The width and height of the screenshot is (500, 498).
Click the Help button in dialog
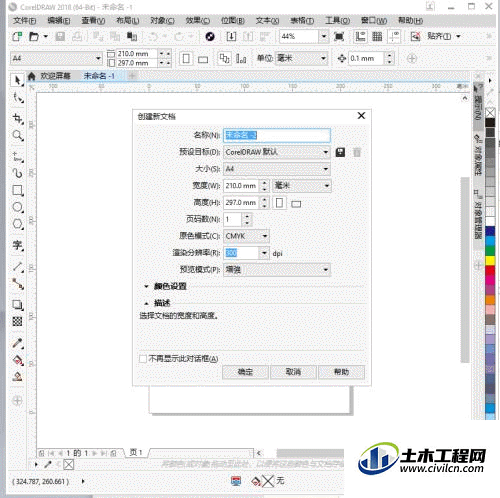click(x=341, y=372)
